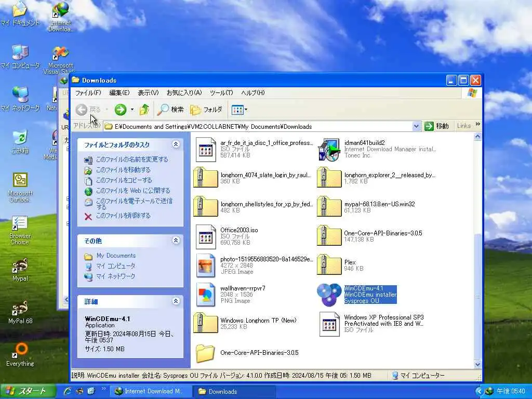Expand the Links toolbar chevron

click(478, 125)
